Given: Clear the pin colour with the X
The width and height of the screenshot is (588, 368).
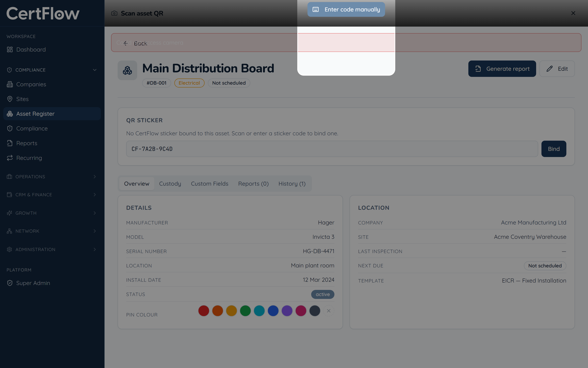Looking at the screenshot, I should click(329, 311).
